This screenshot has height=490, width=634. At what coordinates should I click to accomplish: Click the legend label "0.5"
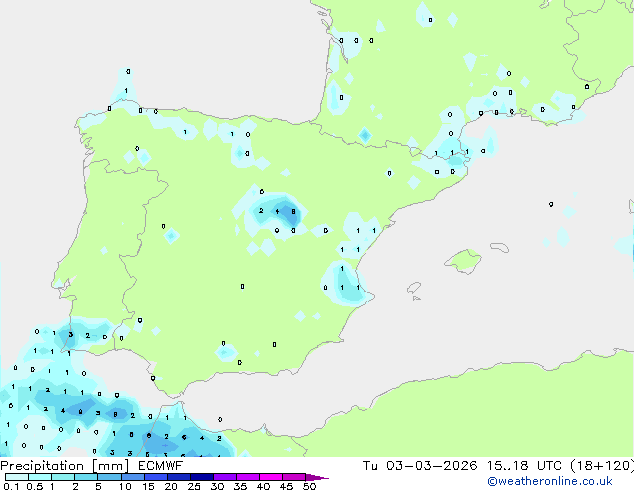pyautogui.click(x=35, y=486)
